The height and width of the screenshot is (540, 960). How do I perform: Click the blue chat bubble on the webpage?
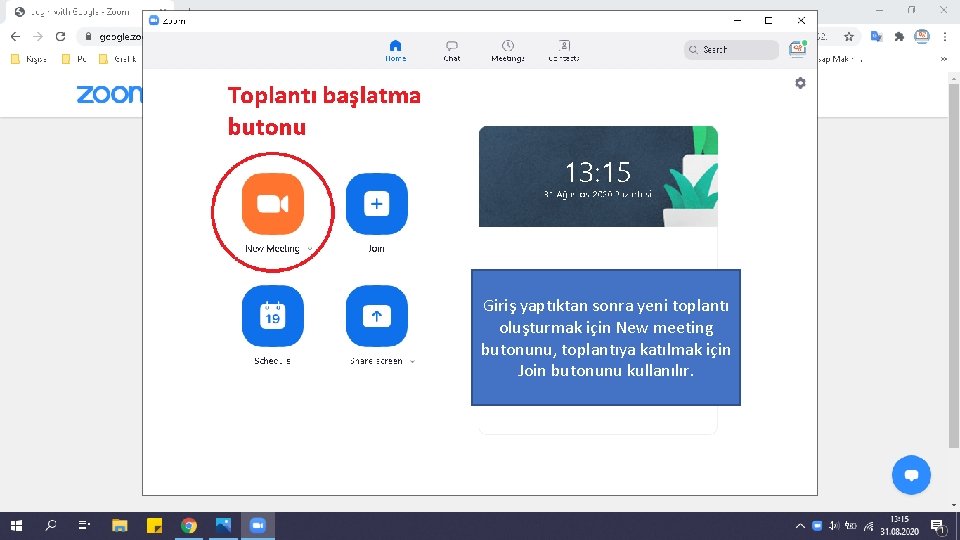(x=911, y=474)
